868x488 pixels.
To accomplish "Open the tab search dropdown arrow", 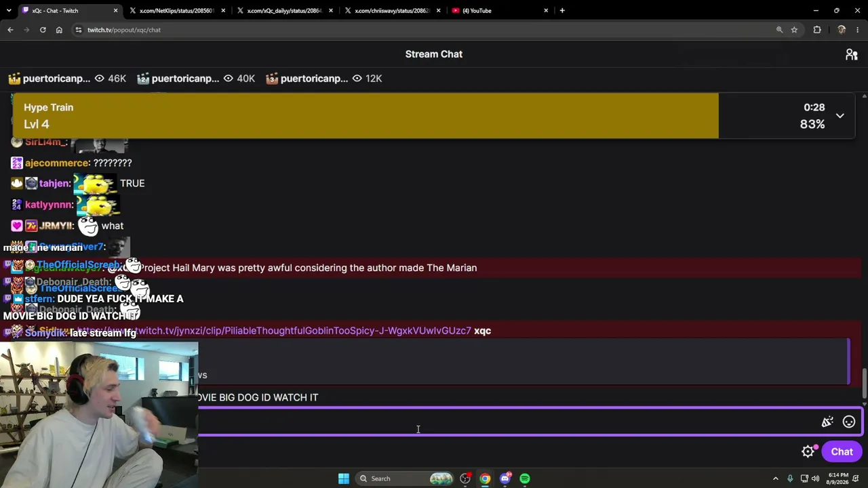I will tap(9, 11).
